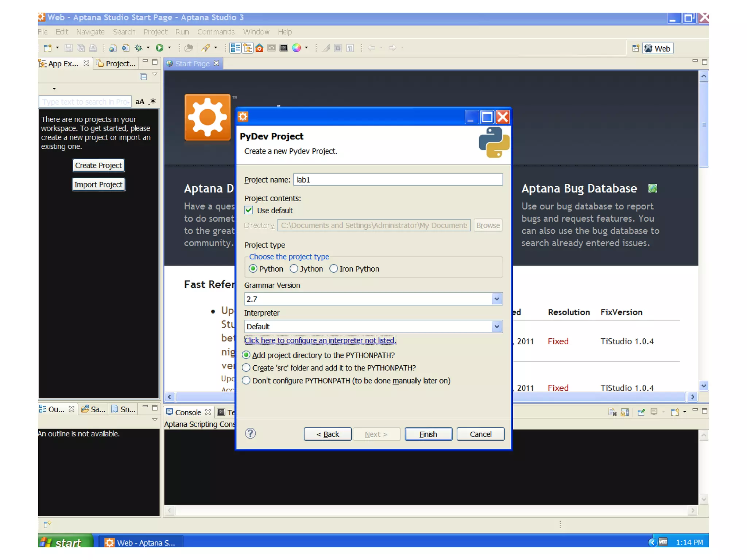Viewport: 747px width, 560px height.
Task: Click the Start Page horizontal scrollbar
Action: tap(430, 397)
